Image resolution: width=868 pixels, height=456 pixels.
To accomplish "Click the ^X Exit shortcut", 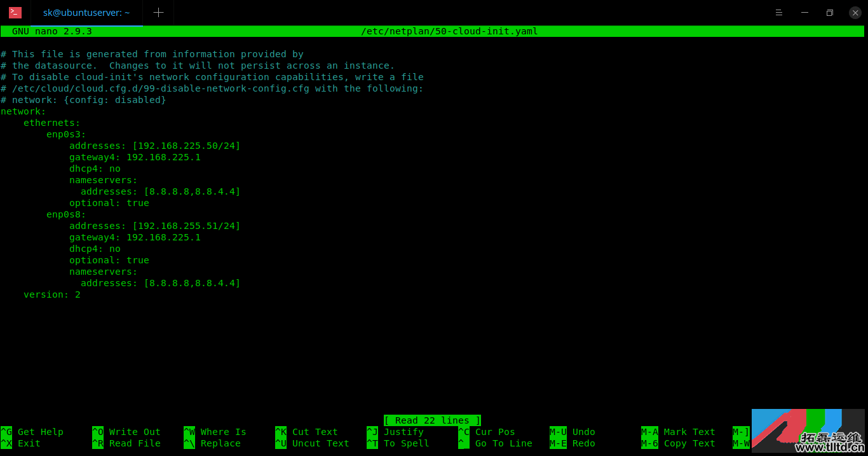I will [x=22, y=443].
